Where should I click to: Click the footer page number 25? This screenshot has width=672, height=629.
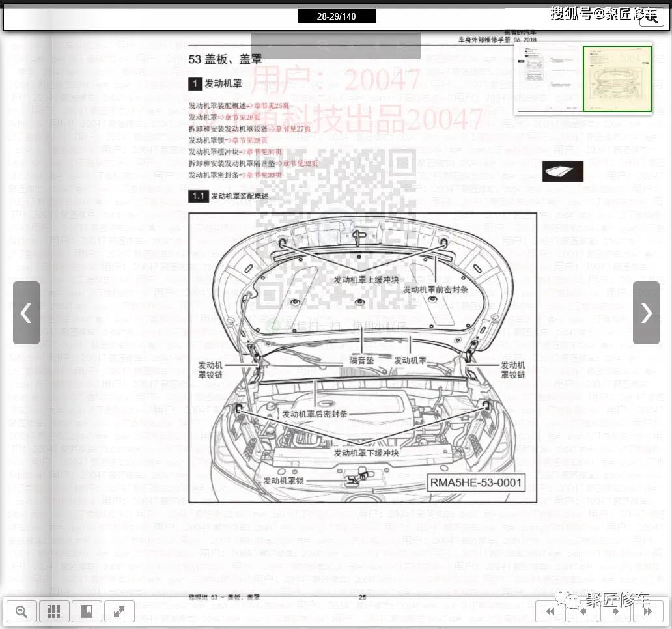(x=362, y=597)
